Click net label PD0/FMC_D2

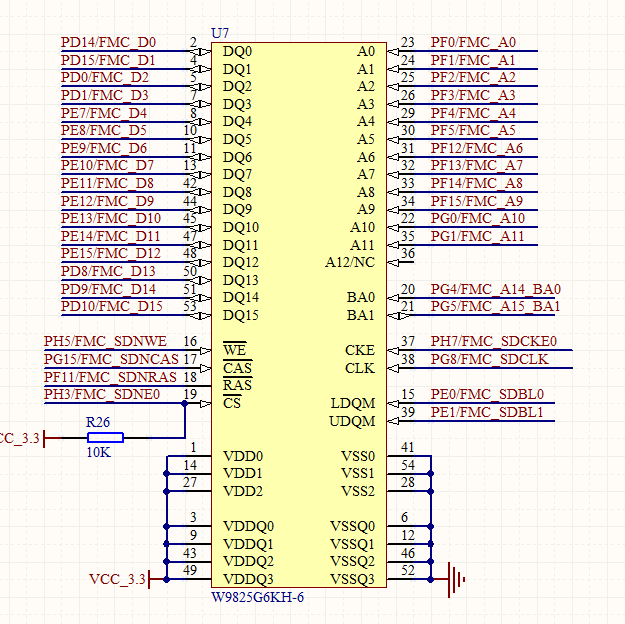point(105,77)
